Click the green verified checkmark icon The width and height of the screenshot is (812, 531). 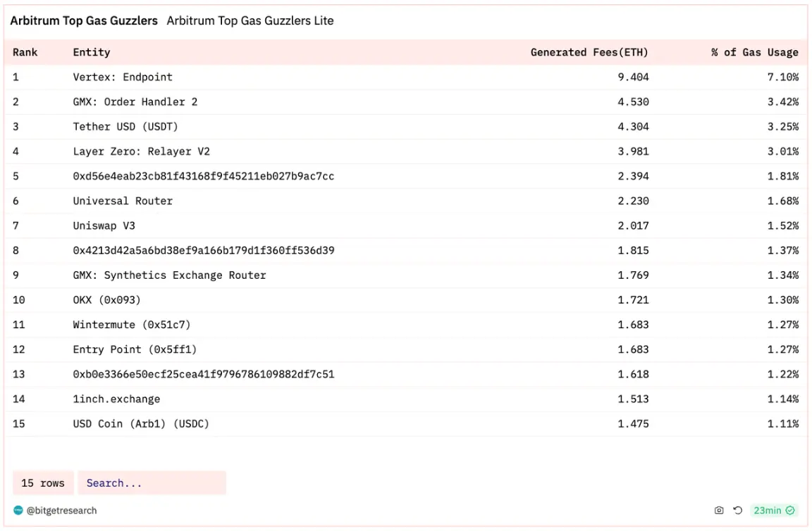click(790, 511)
